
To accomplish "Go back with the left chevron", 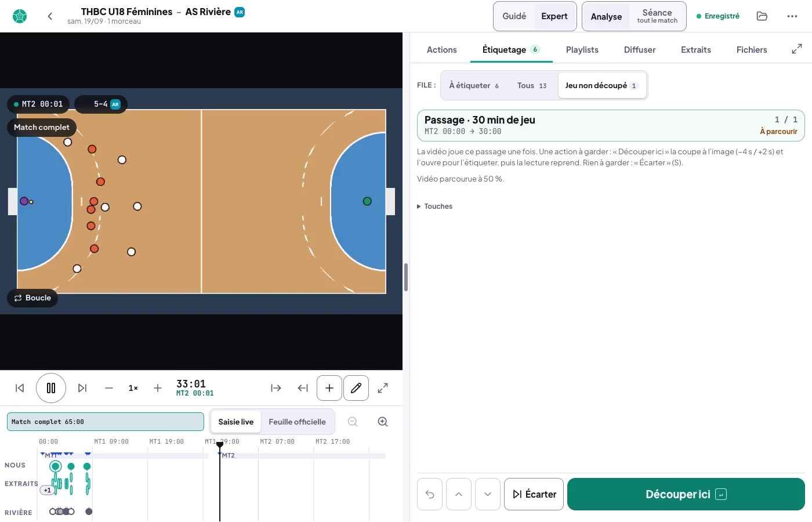I will tap(50, 16).
